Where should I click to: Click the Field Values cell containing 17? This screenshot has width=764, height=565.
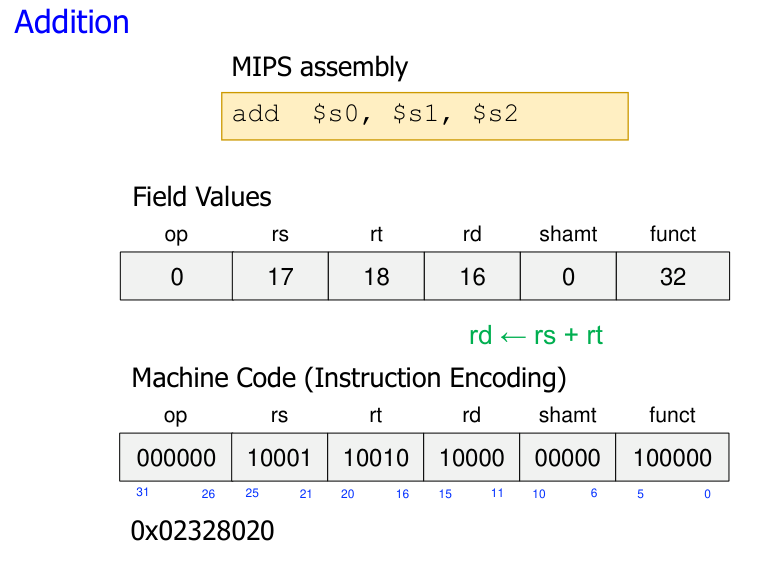tap(280, 276)
